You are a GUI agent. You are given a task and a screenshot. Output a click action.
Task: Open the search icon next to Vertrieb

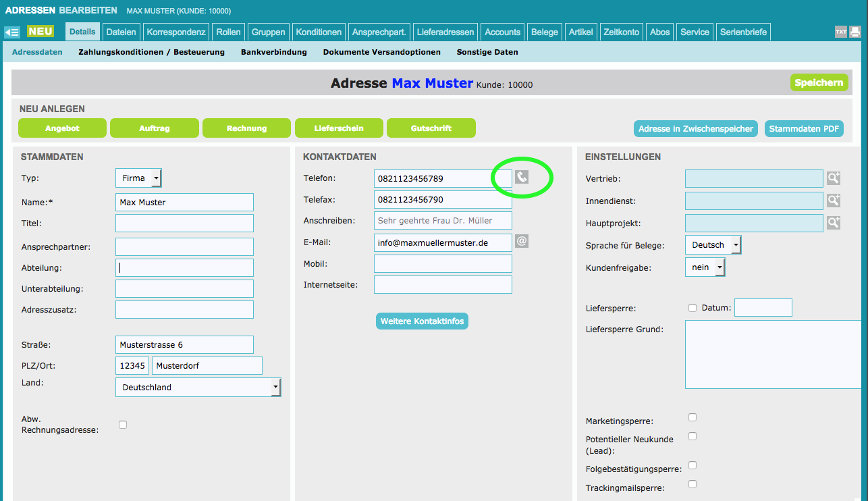834,178
